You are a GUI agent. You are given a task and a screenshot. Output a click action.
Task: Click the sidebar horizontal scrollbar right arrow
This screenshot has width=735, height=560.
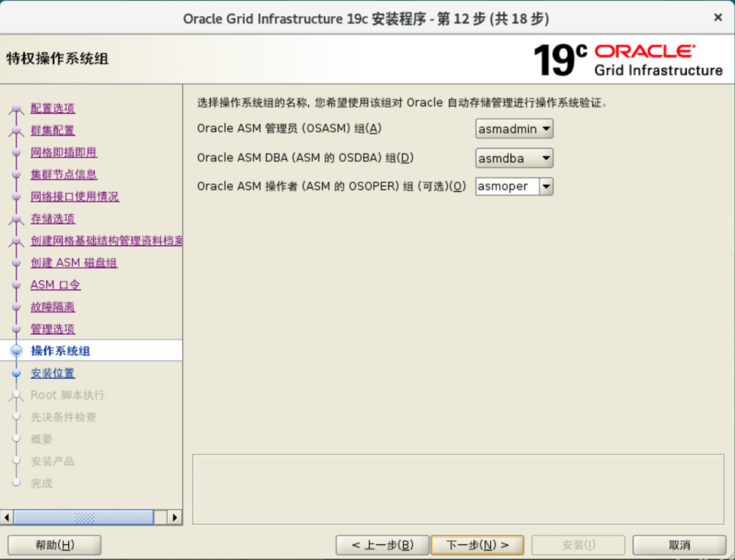[175, 517]
